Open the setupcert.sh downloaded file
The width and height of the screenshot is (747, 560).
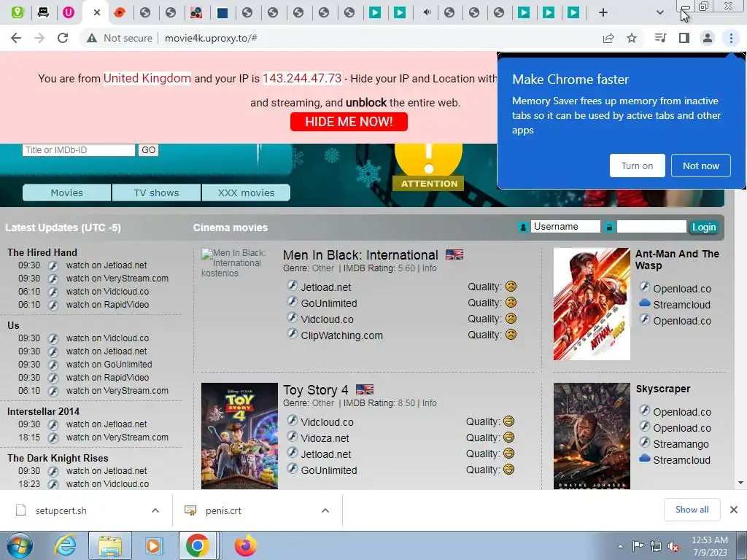61,510
